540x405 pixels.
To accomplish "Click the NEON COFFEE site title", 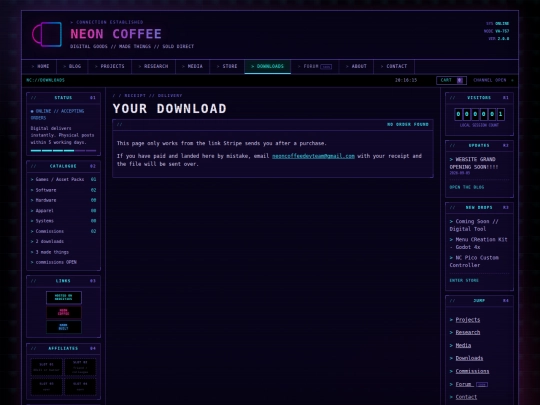I will (x=116, y=34).
